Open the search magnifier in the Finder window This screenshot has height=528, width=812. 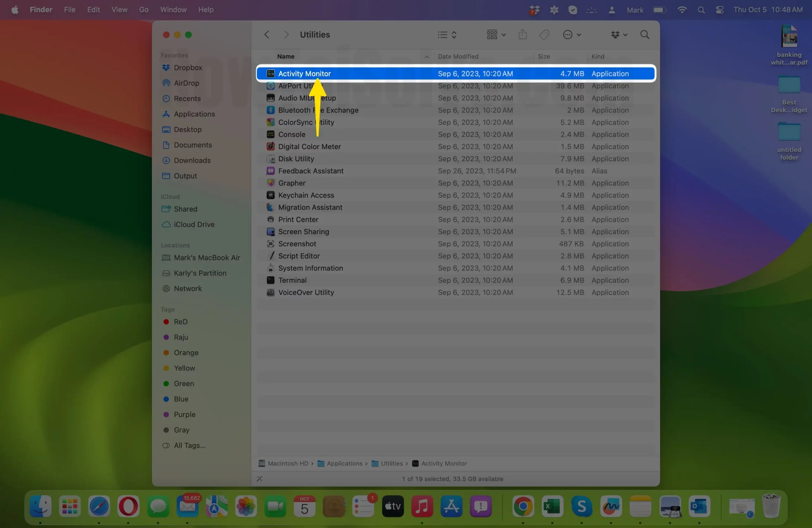tap(644, 35)
